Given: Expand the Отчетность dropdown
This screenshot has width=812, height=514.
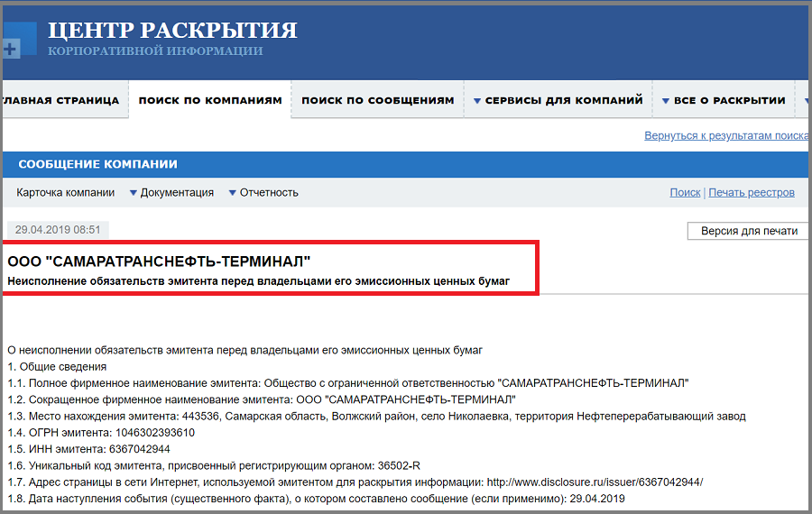Looking at the screenshot, I should pyautogui.click(x=263, y=193).
